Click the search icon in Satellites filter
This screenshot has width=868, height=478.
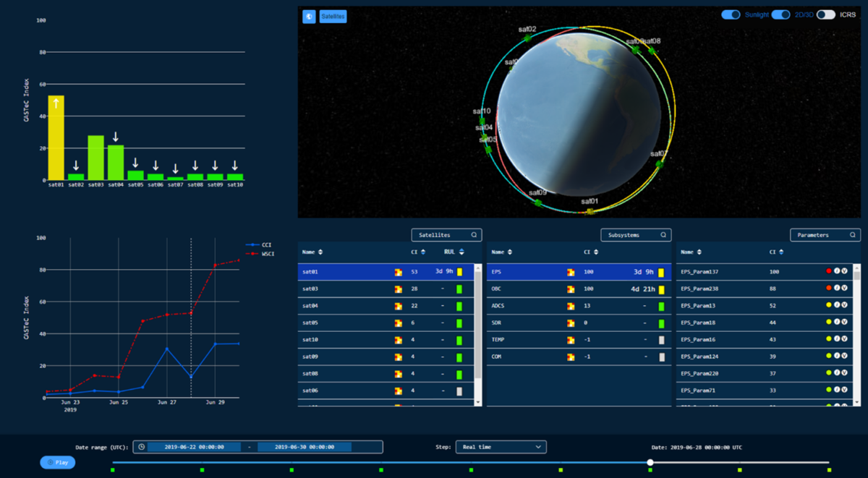click(474, 235)
